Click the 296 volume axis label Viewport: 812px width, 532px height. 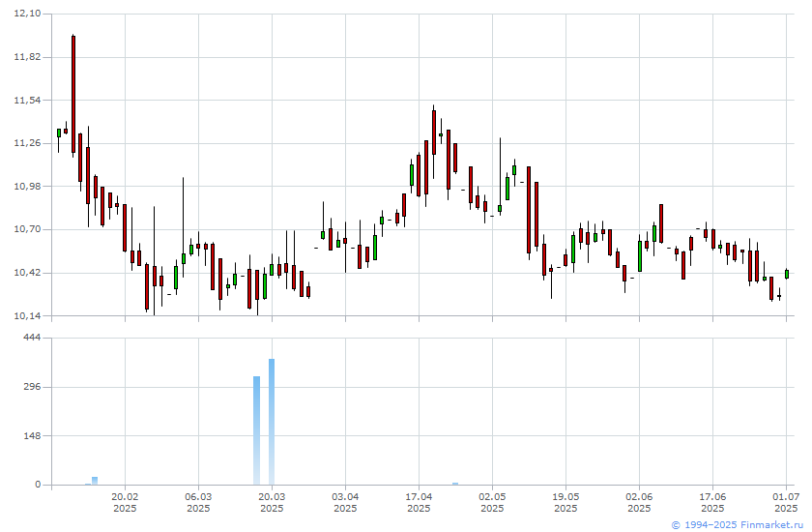32,387
